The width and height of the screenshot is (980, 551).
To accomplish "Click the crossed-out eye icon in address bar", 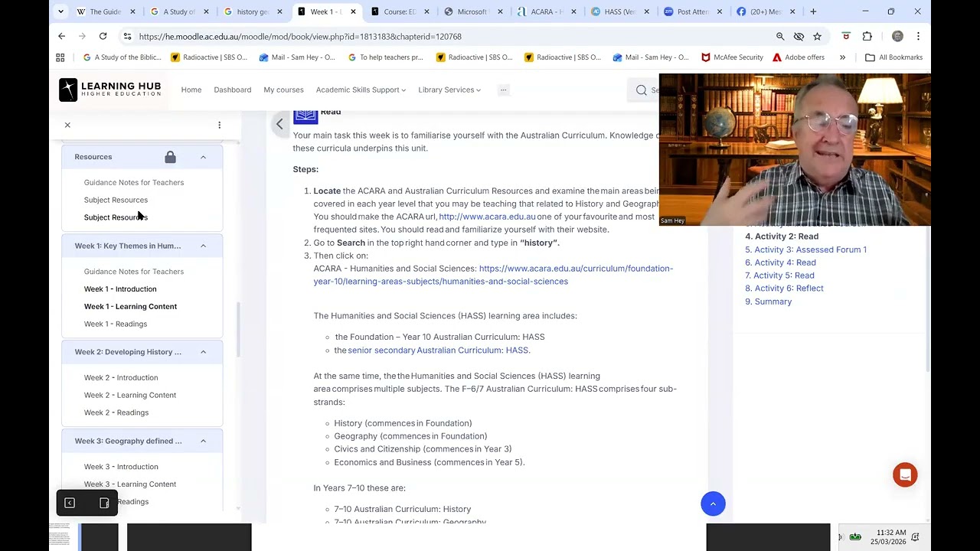I will point(799,36).
